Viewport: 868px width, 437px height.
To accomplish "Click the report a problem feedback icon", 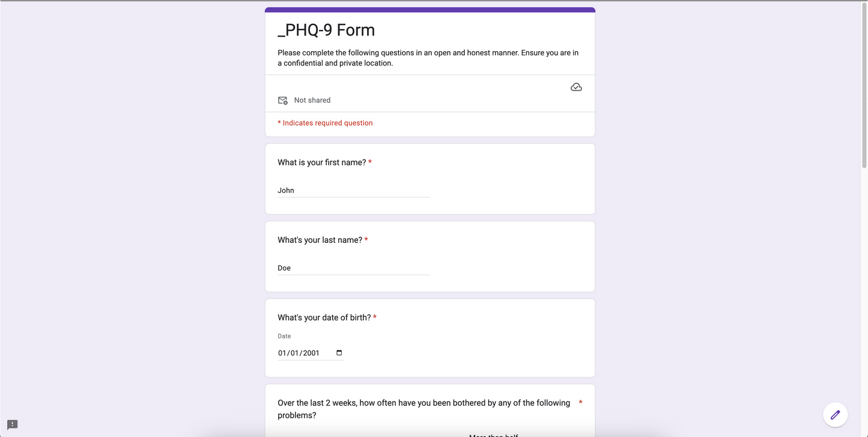I will click(x=12, y=425).
